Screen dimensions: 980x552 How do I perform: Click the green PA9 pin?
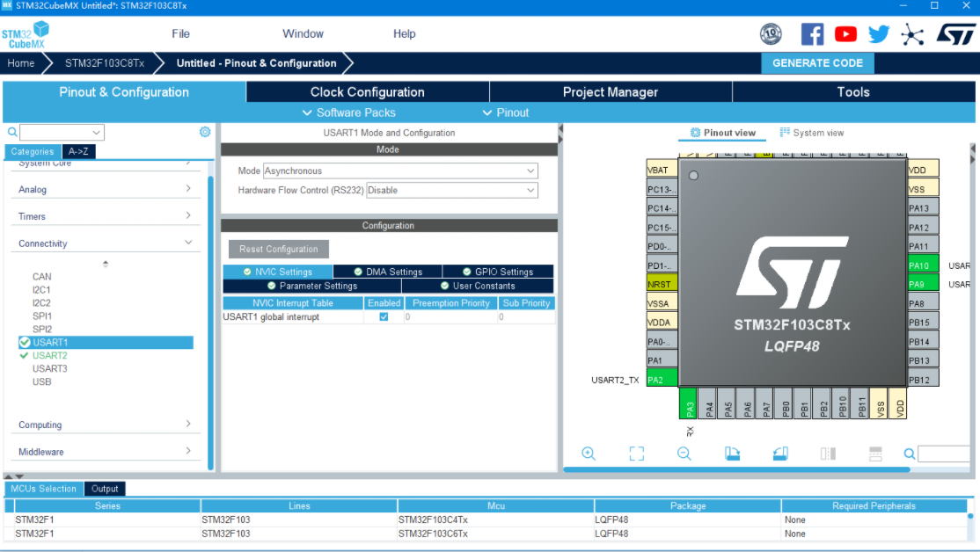pos(923,284)
